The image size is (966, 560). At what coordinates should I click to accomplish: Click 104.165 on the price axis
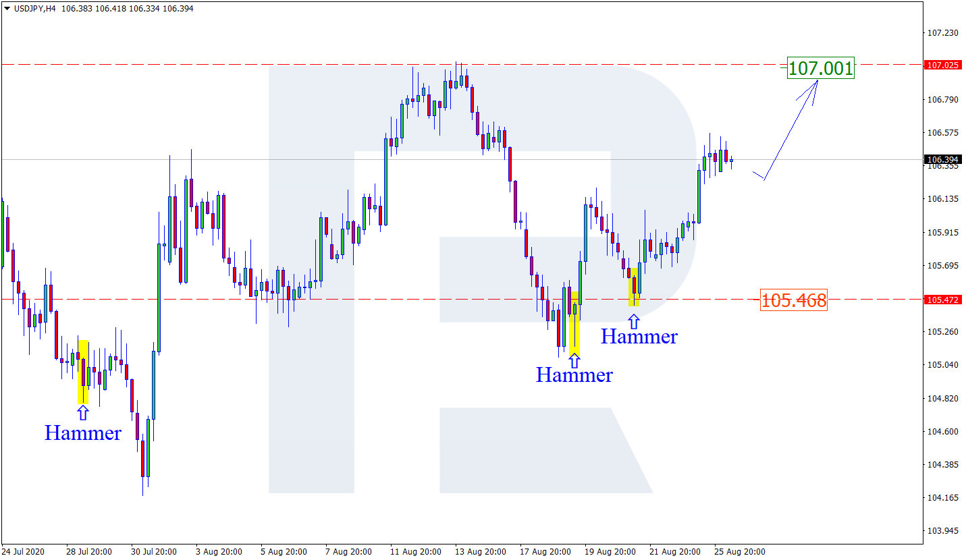[x=943, y=498]
